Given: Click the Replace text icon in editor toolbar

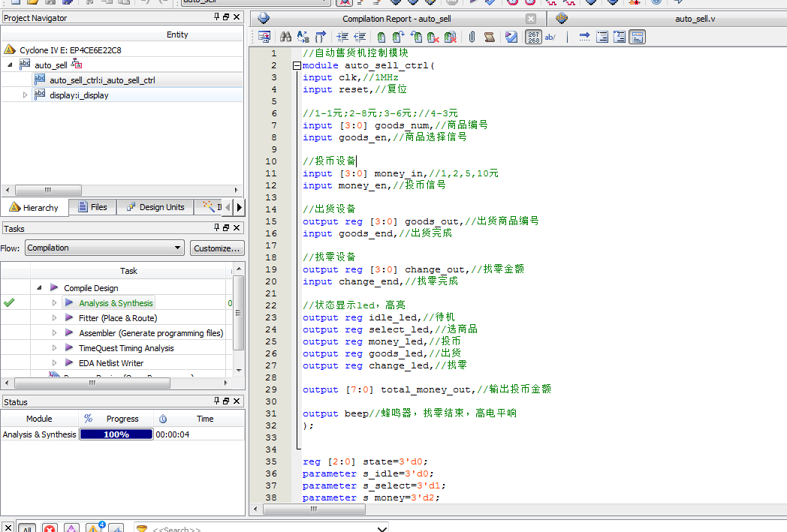Looking at the screenshot, I should [x=303, y=37].
